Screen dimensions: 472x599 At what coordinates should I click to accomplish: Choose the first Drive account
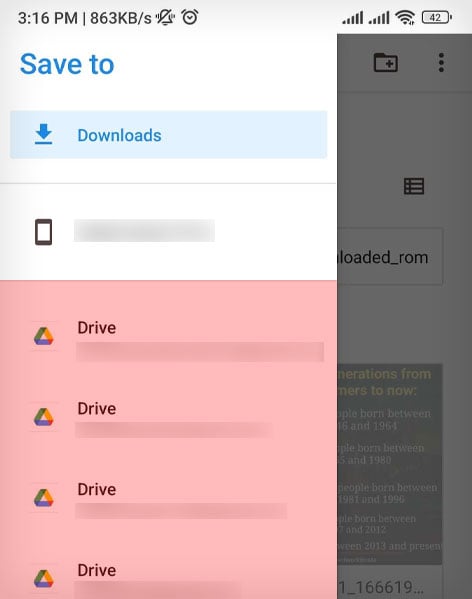[x=168, y=338]
